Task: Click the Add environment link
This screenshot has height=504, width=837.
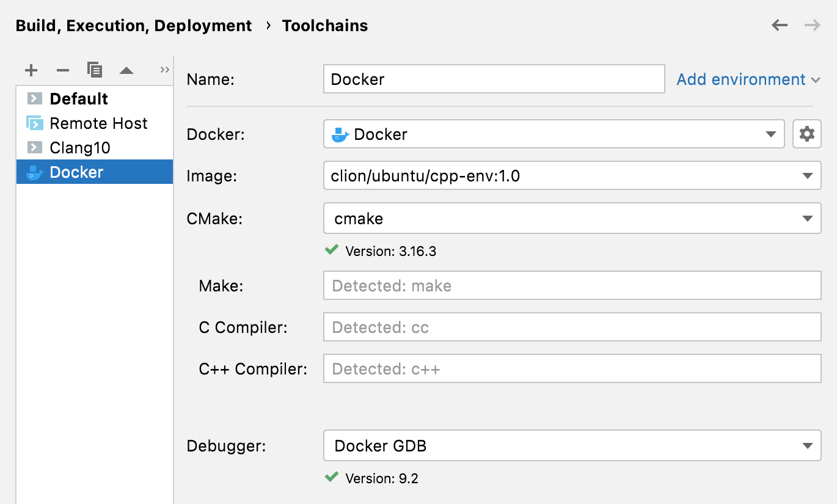Action: pyautogui.click(x=740, y=79)
